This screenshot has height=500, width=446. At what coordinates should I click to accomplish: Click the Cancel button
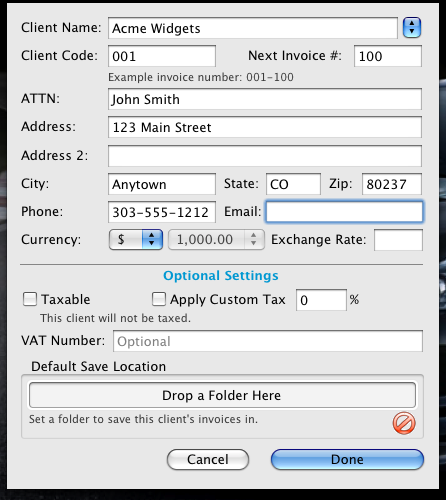[208, 460]
